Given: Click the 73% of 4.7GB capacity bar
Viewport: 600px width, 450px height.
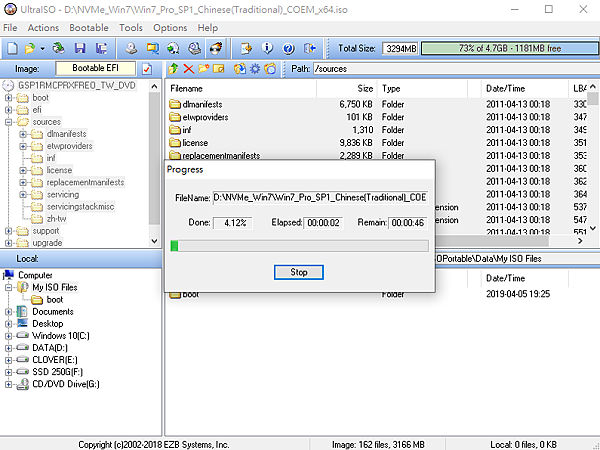Looking at the screenshot, I should coord(510,49).
